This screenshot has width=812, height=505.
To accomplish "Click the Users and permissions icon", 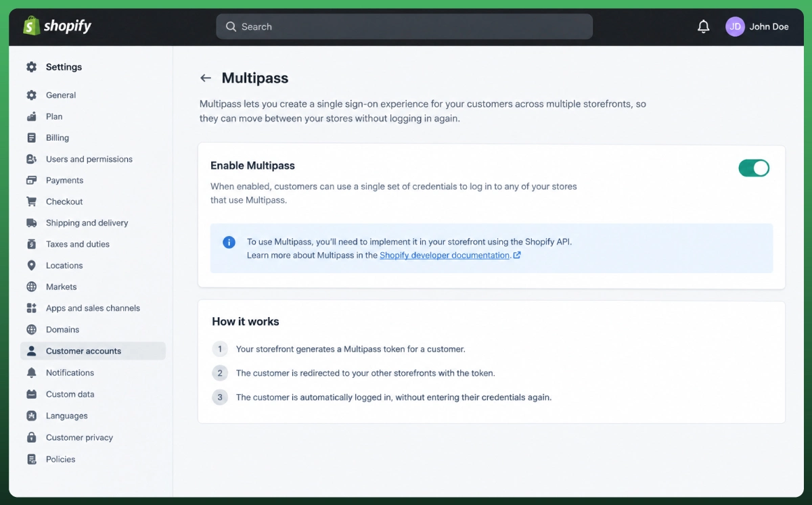I will (31, 159).
